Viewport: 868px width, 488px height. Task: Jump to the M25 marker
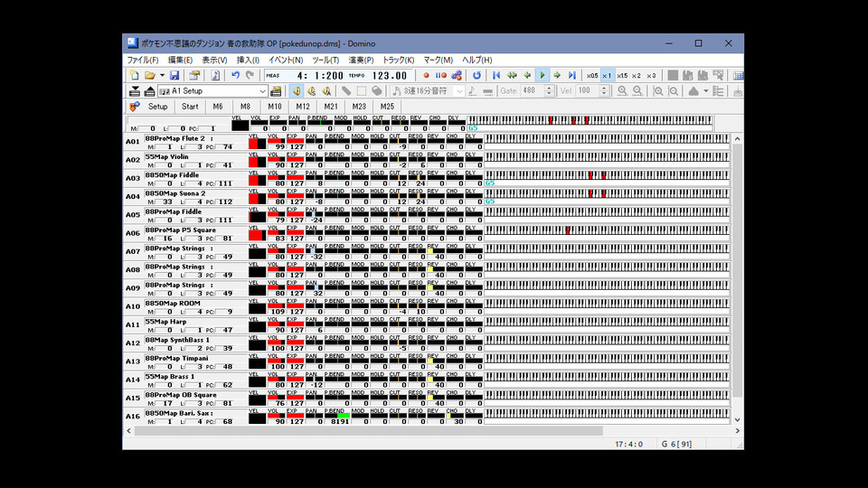pos(387,107)
